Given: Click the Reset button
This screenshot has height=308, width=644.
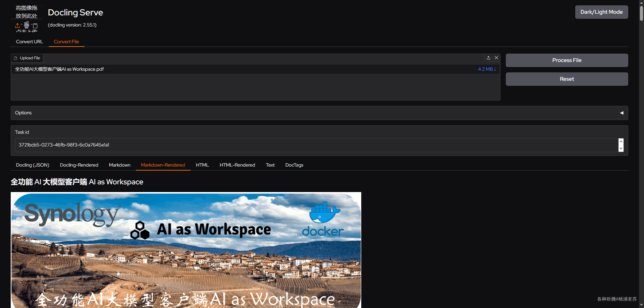Looking at the screenshot, I should pyautogui.click(x=567, y=79).
